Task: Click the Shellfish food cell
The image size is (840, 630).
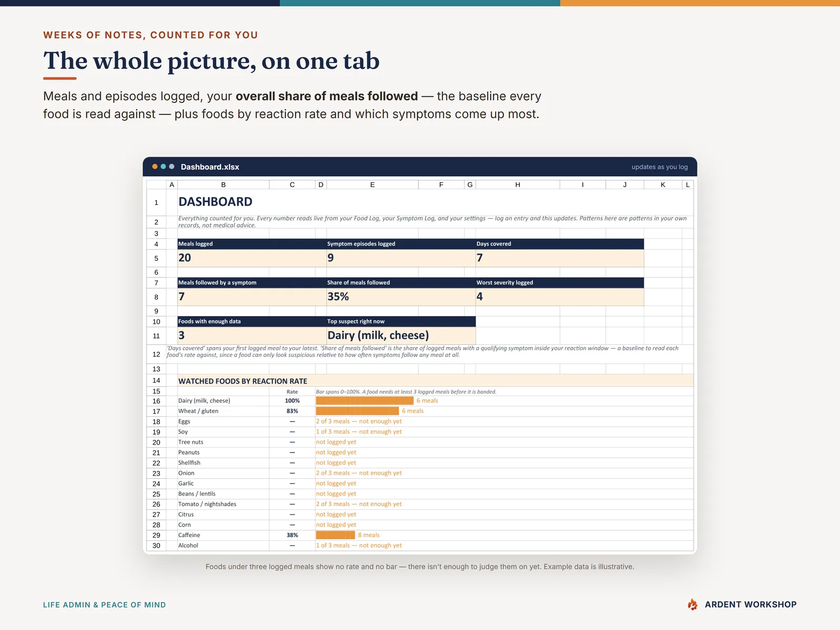Action: (x=223, y=463)
